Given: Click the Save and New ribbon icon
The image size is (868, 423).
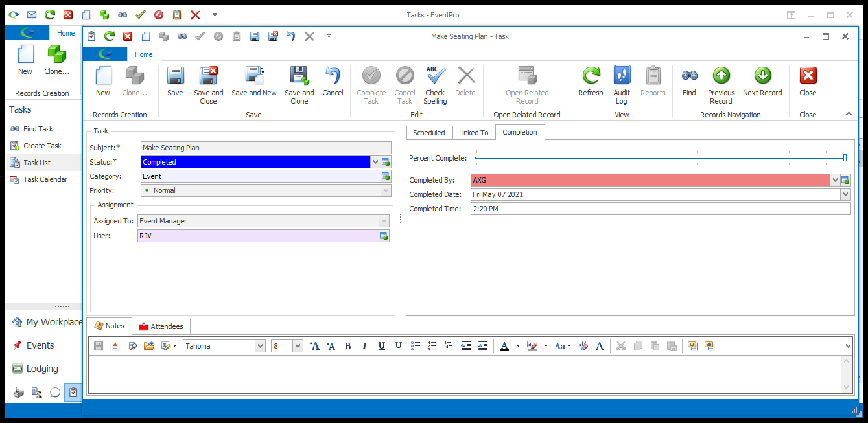Looking at the screenshot, I should [254, 76].
